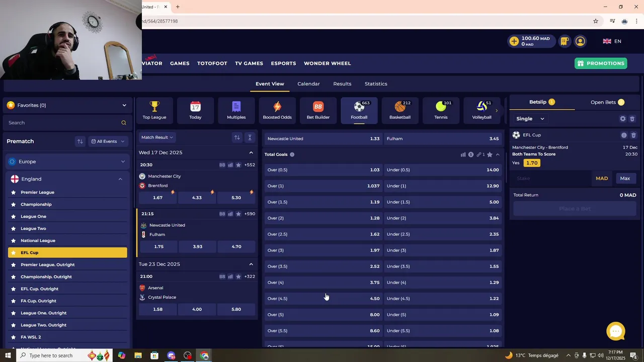644x362 pixels.
Task: Open Championship. Outright league link
Action: (x=46, y=277)
